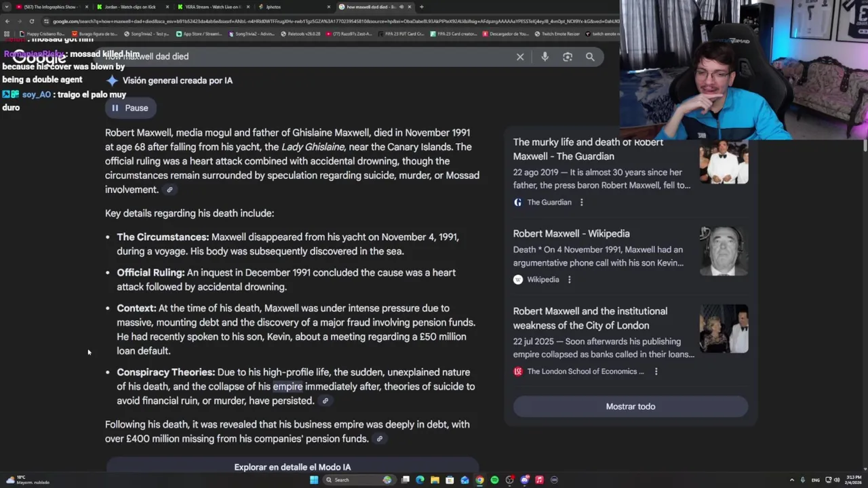Open 'Paletools v26.0.28' bookmark
The image size is (868, 488).
click(x=300, y=34)
